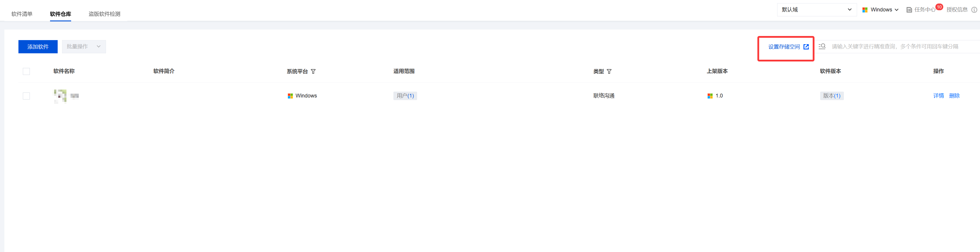This screenshot has width=980, height=252.
Task: Click the 类型 column filter funnel
Action: click(609, 72)
